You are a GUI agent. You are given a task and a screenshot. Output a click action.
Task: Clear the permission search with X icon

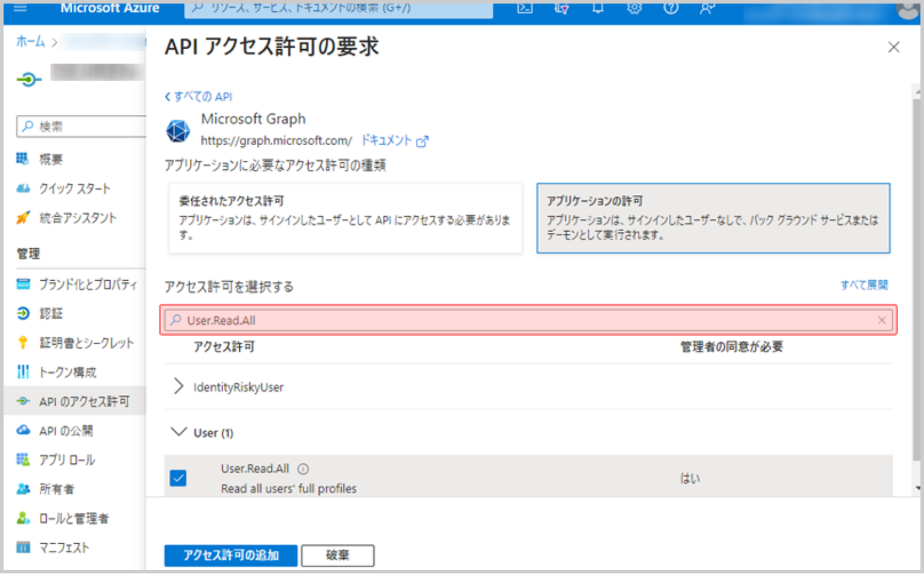[881, 320]
